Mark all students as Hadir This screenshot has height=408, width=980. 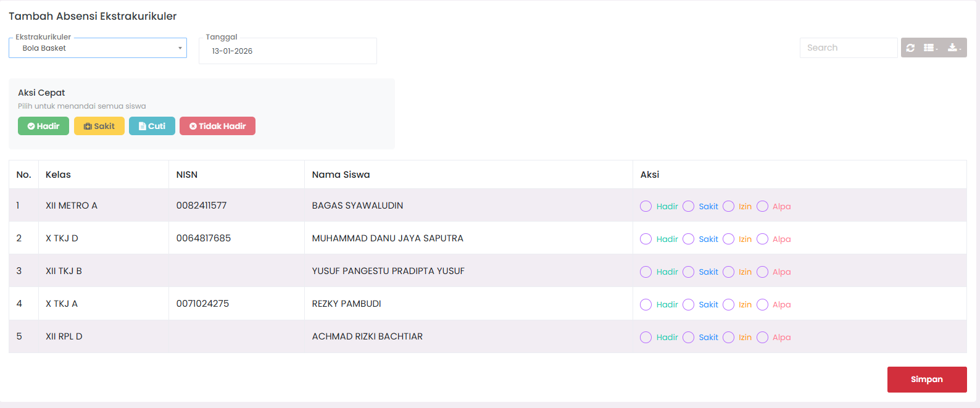click(x=43, y=126)
